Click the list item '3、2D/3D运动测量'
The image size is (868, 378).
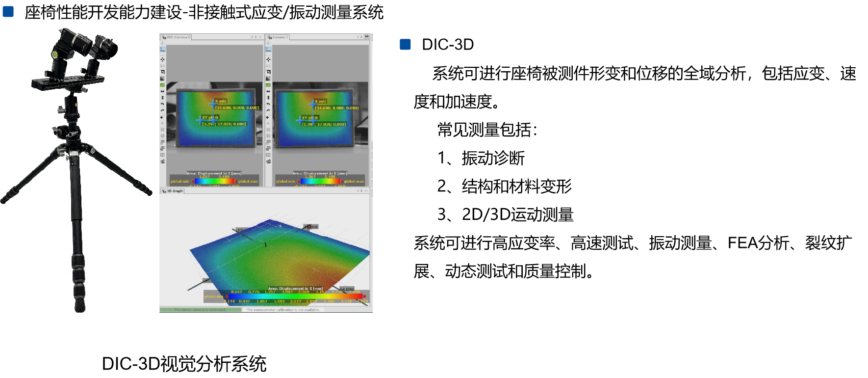coord(505,215)
